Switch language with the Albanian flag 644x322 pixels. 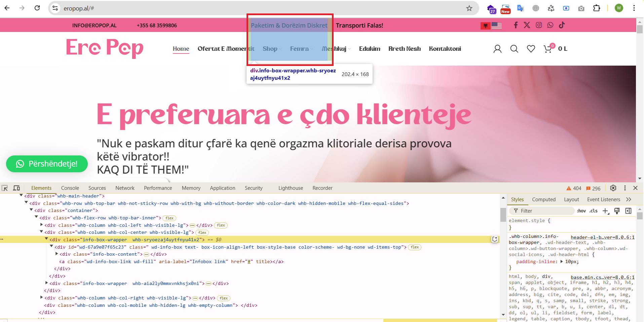coord(485,26)
